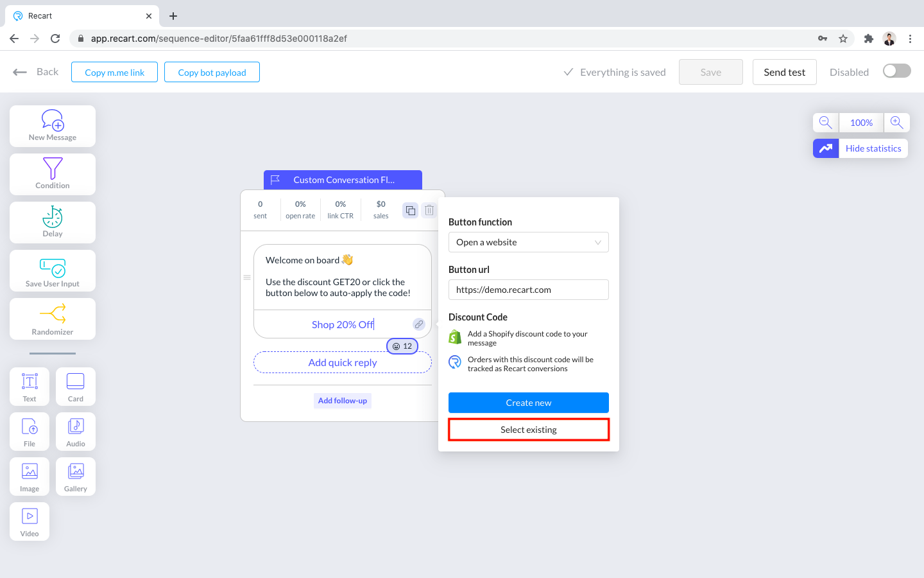Viewport: 924px width, 578px height.
Task: Click the 0% link CTR statistic
Action: coord(341,210)
